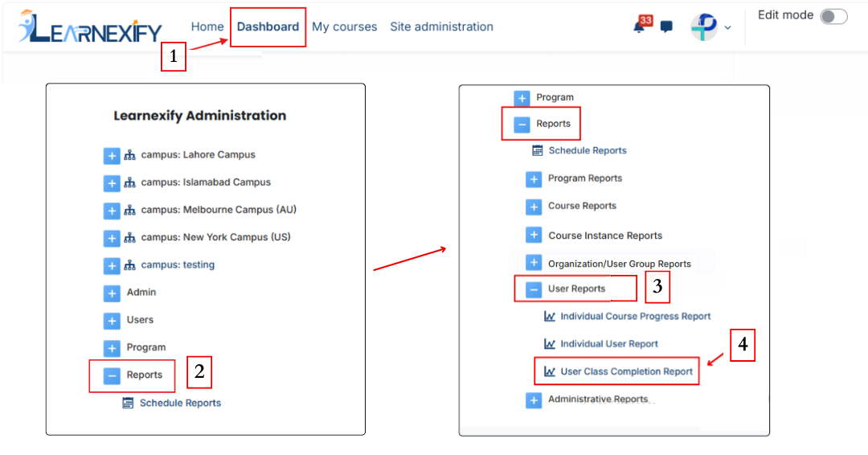Open the Dashboard menu item
868x455 pixels.
[x=268, y=27]
